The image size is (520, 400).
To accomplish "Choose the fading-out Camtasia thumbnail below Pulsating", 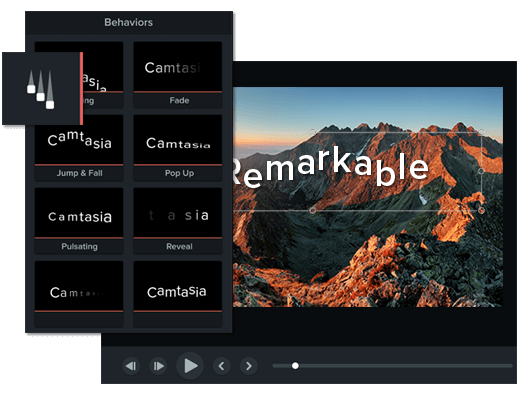I will (x=79, y=287).
